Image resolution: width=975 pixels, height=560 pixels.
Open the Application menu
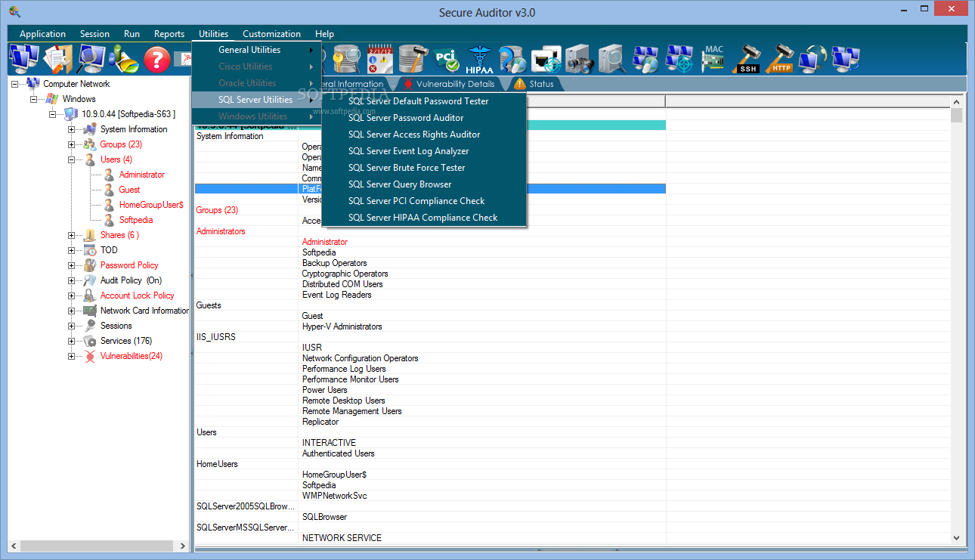pos(42,34)
